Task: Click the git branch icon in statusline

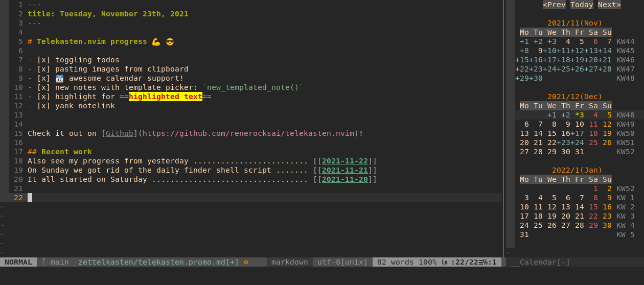Action: [x=44, y=262]
